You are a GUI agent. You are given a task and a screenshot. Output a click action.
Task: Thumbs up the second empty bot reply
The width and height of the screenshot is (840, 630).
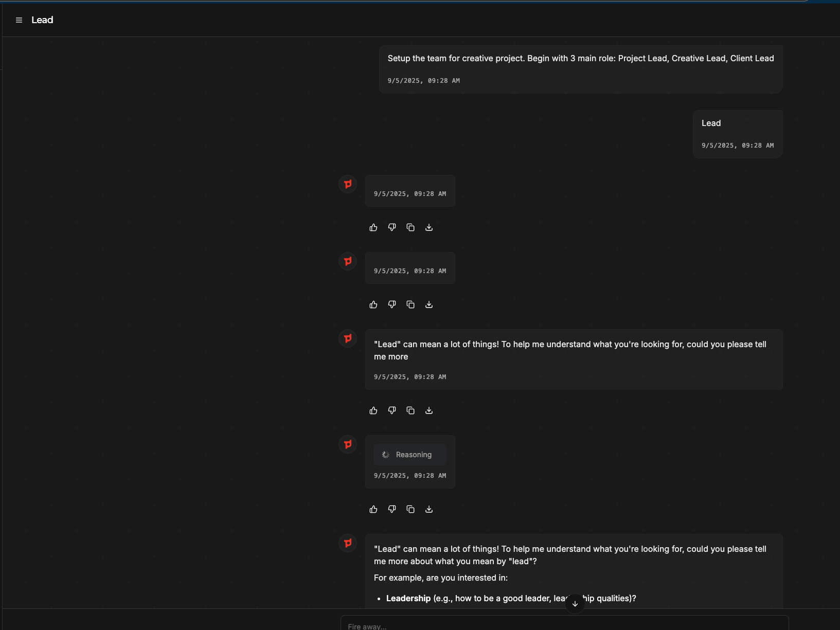click(373, 304)
